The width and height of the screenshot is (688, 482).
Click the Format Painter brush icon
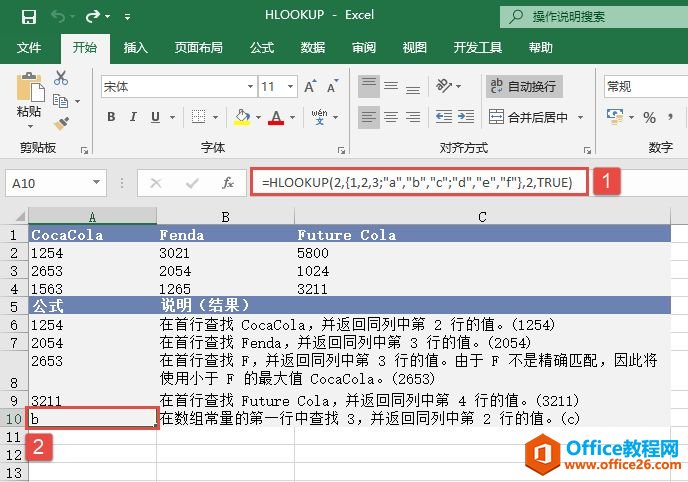[x=61, y=123]
